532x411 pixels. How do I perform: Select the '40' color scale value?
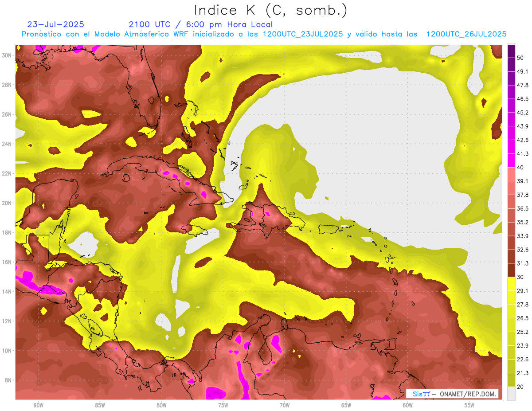click(520, 167)
